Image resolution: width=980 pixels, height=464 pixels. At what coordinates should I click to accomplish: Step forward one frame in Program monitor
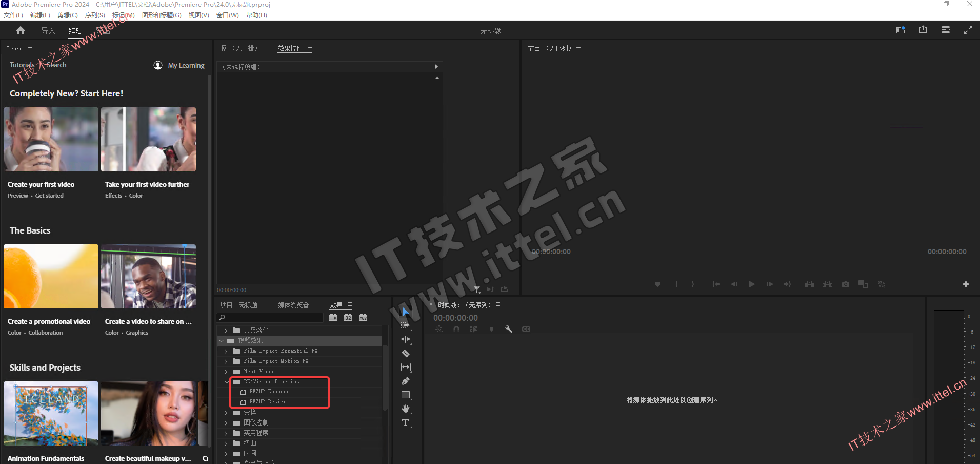(x=770, y=284)
